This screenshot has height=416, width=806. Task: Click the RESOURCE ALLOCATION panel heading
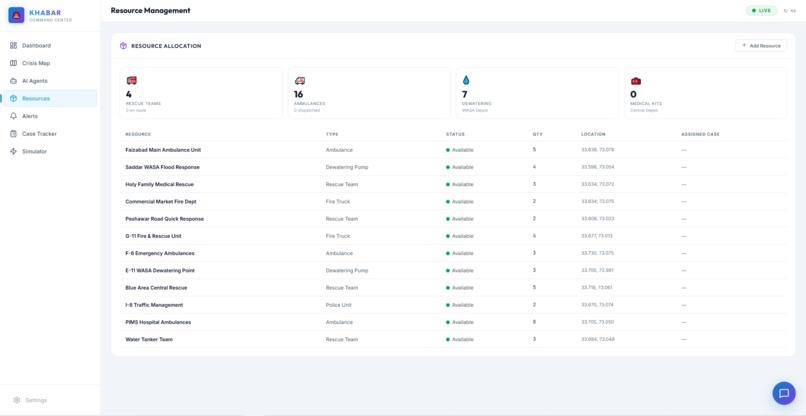(x=166, y=46)
